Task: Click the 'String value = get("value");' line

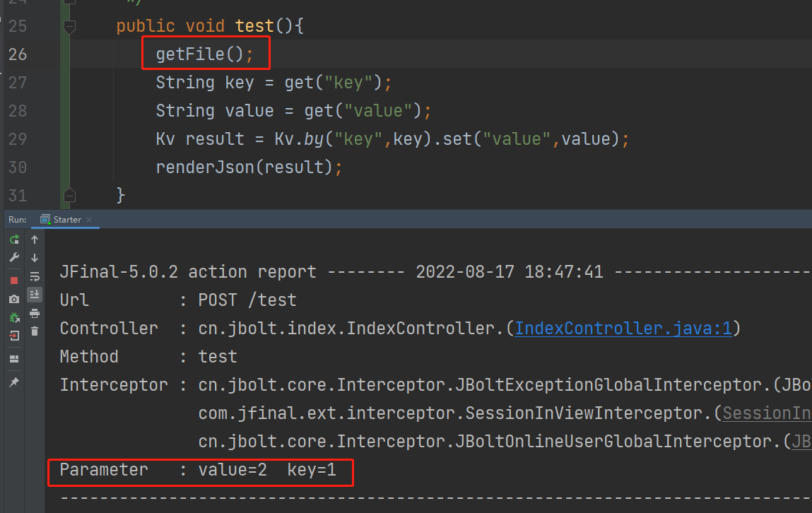Action: point(293,111)
